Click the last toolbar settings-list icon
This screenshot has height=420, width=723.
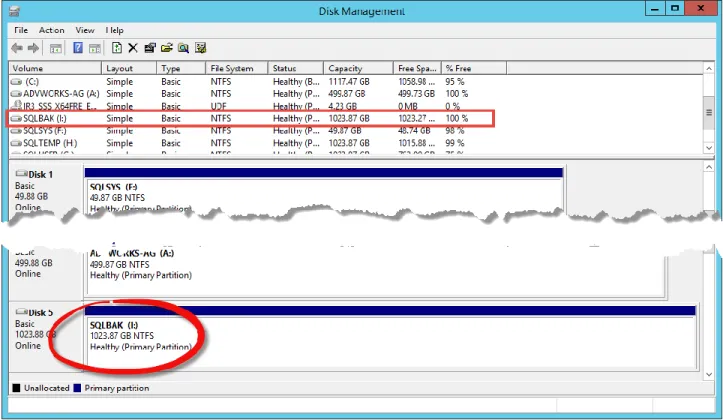point(200,47)
